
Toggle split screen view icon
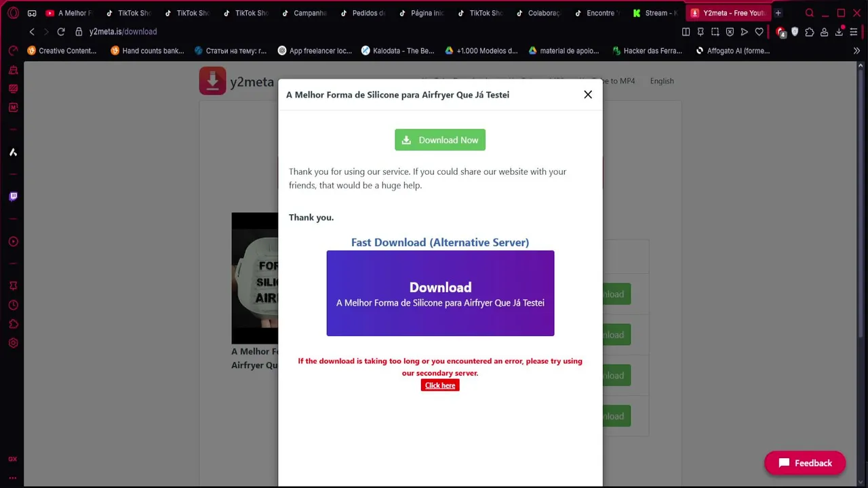pyautogui.click(x=686, y=32)
